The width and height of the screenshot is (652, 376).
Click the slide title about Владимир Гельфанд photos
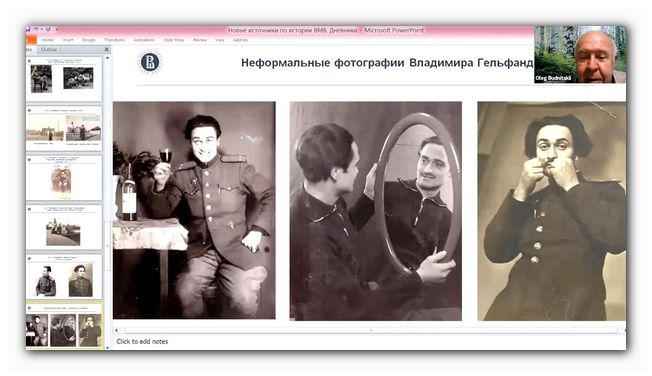[387, 63]
